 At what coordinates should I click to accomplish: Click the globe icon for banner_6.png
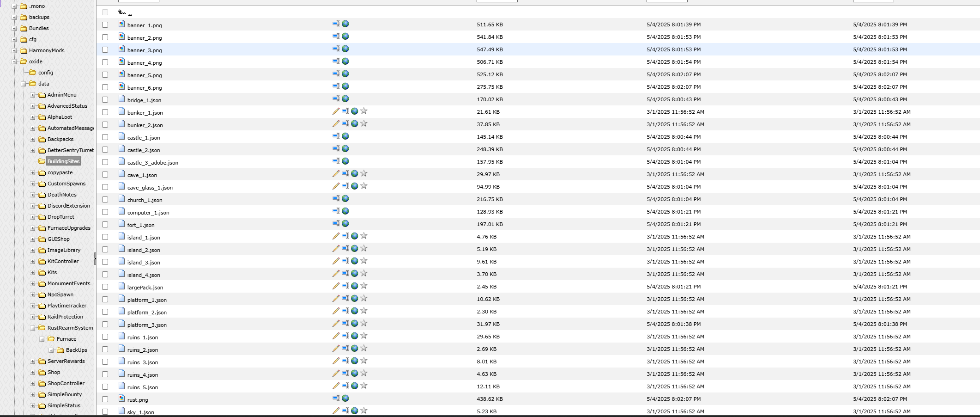pyautogui.click(x=345, y=86)
